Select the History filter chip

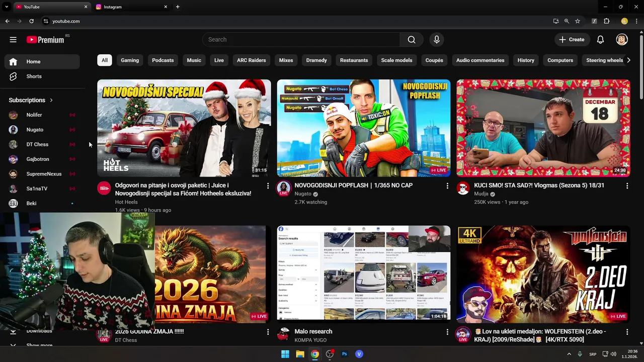click(526, 60)
